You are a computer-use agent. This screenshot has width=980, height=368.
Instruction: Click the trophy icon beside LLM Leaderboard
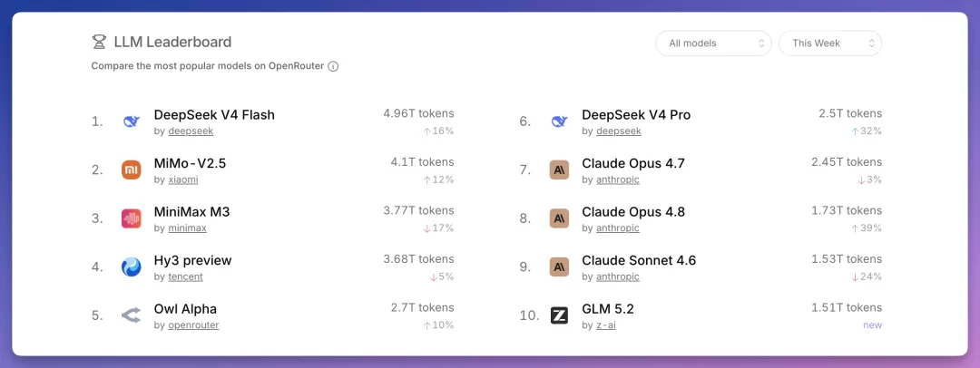click(99, 42)
